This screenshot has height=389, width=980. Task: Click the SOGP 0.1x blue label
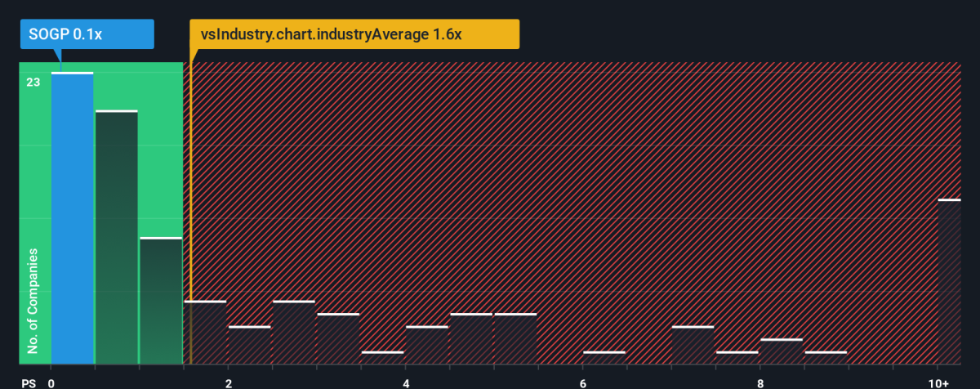point(87,36)
